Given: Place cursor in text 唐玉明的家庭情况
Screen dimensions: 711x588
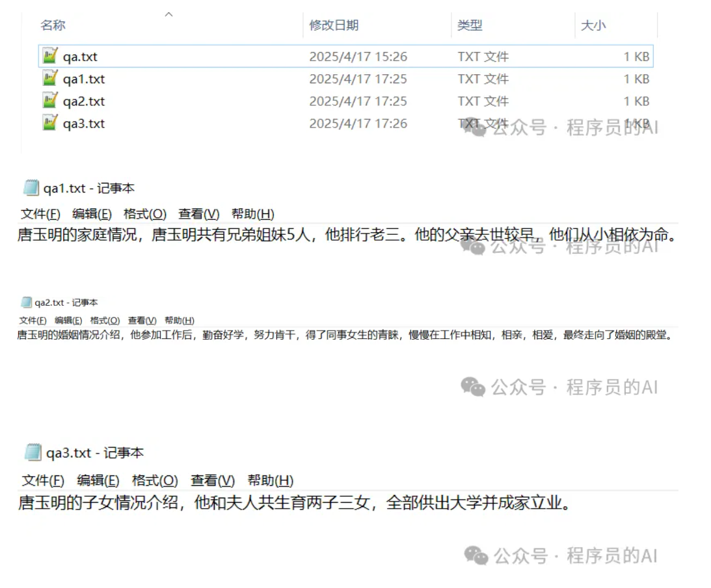Looking at the screenshot, I should (x=77, y=235).
